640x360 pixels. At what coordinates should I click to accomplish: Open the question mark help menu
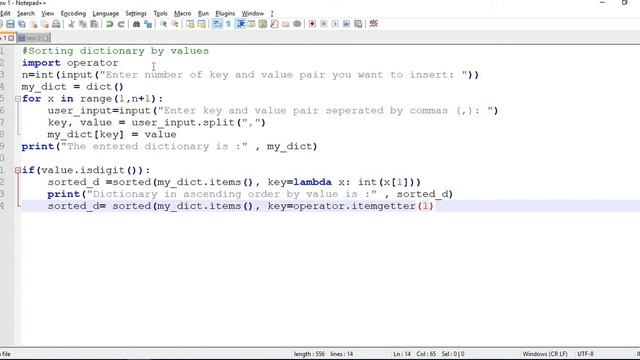tap(272, 13)
